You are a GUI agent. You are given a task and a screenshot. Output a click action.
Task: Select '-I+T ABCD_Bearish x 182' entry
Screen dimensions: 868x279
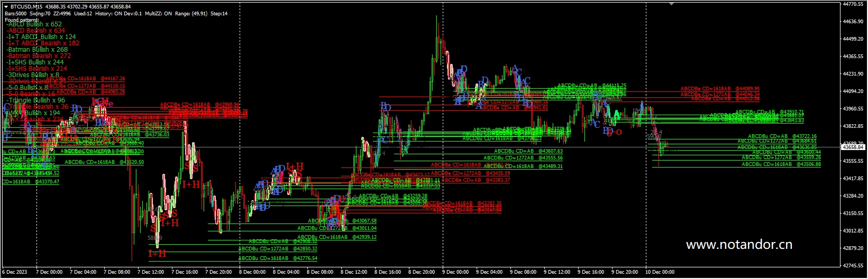pyautogui.click(x=43, y=43)
